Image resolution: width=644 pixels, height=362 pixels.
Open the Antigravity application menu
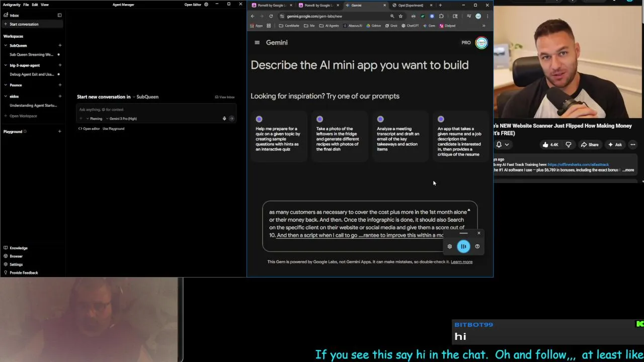point(12,5)
